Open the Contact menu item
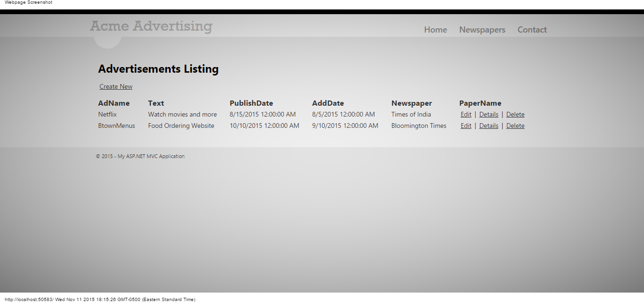Viewport: 644px width, 302px height. pos(532,30)
